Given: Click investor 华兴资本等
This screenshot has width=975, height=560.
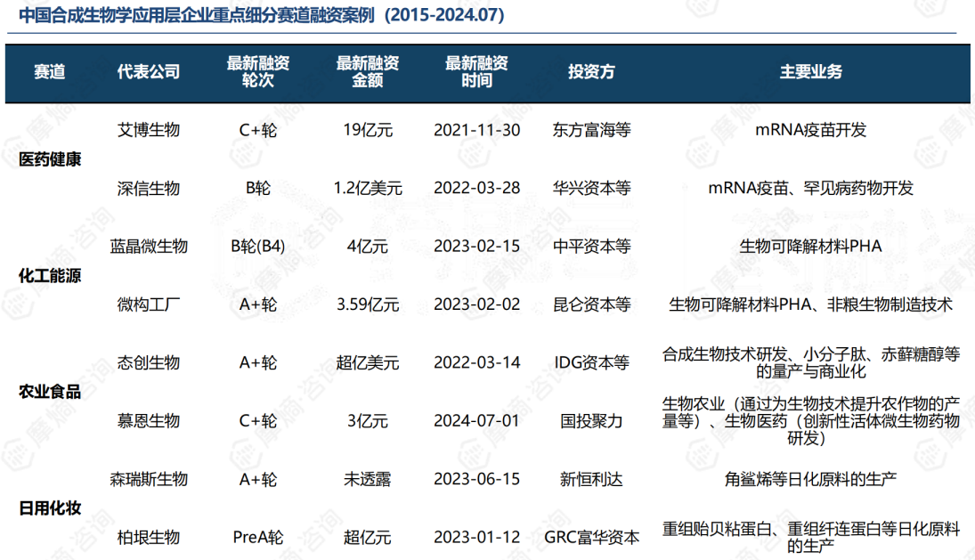Looking at the screenshot, I should coord(591,188).
